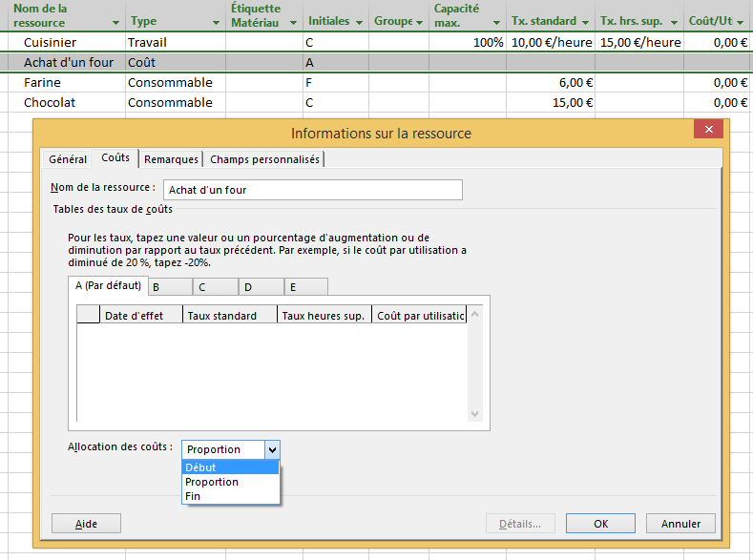Click the Nom de la ressource input field
This screenshot has height=560, width=753.
313,190
